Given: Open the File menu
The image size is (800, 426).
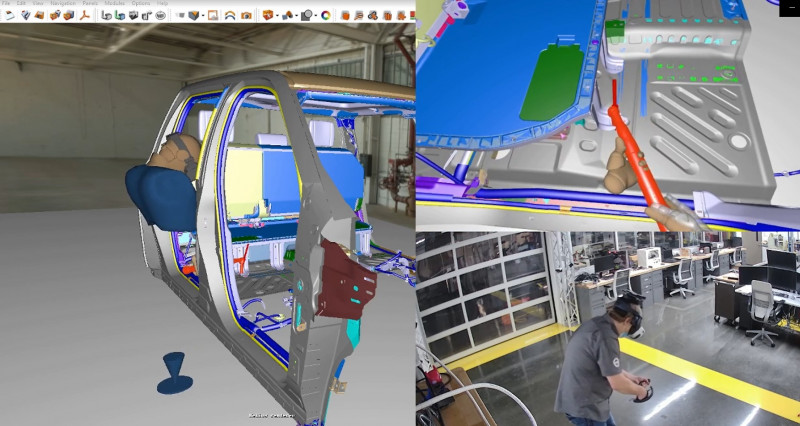Looking at the screenshot, I should 6,4.
